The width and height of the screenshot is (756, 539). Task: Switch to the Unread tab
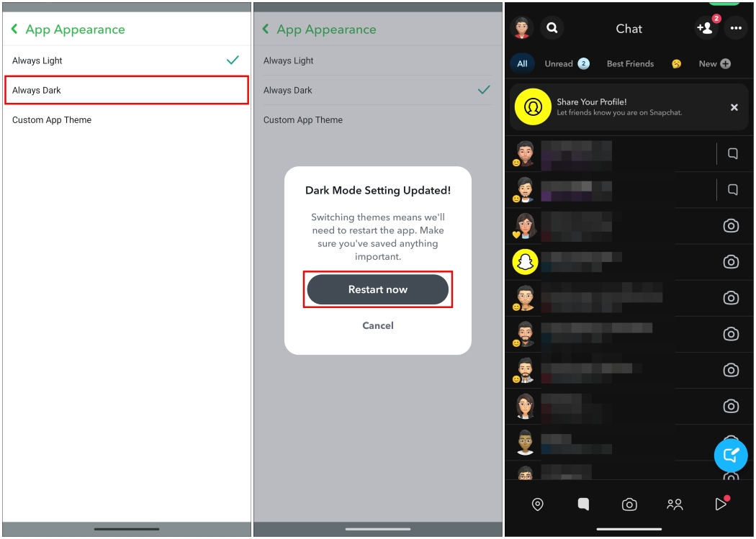tap(559, 63)
